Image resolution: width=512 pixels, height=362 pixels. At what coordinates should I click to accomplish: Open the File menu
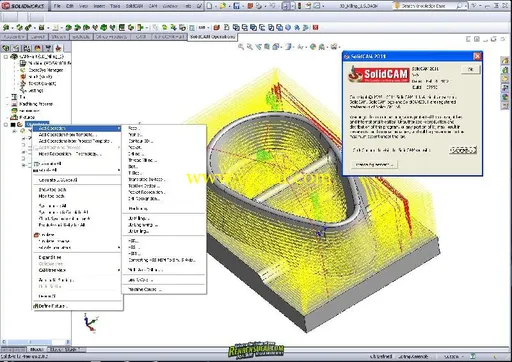click(x=57, y=6)
